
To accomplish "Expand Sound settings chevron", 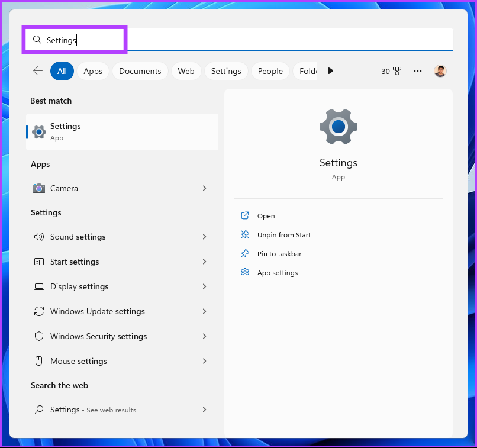I will pyautogui.click(x=205, y=237).
